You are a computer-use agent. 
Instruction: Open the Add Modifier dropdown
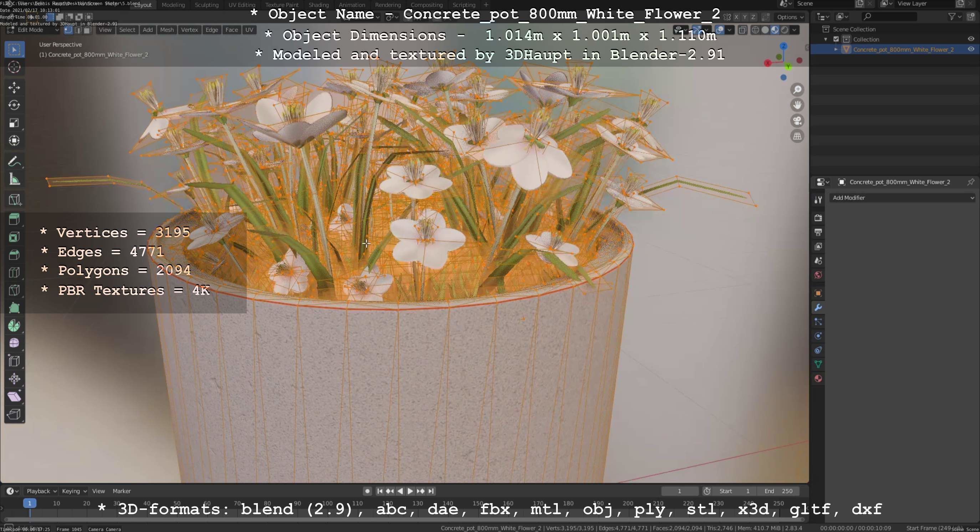[902, 198]
